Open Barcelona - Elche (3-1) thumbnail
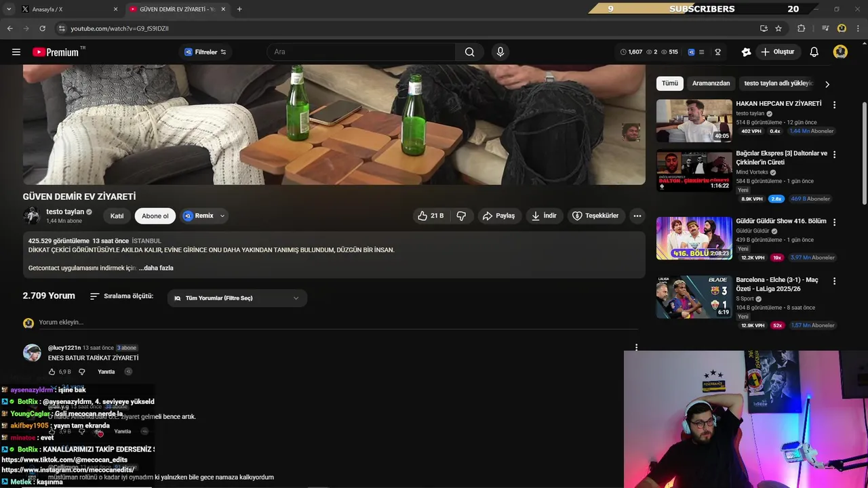Screen dimensions: 868x488 pos(694,297)
